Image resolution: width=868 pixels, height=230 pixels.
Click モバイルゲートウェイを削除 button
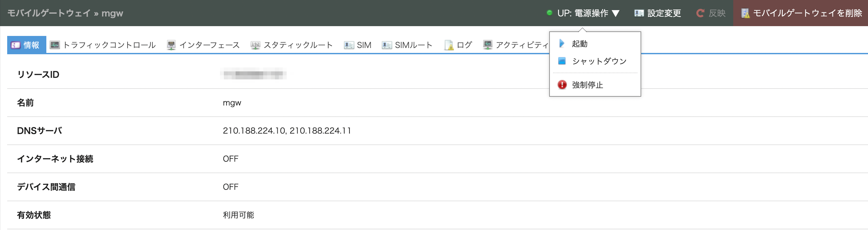(x=801, y=13)
